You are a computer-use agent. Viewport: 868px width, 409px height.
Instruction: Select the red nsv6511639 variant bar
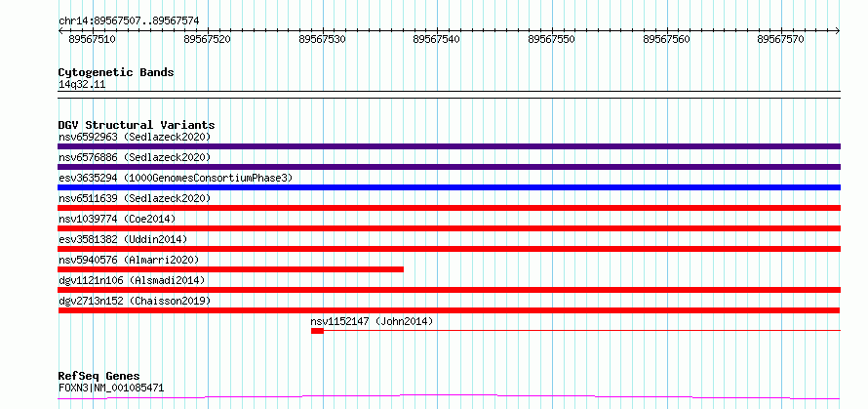(x=449, y=208)
